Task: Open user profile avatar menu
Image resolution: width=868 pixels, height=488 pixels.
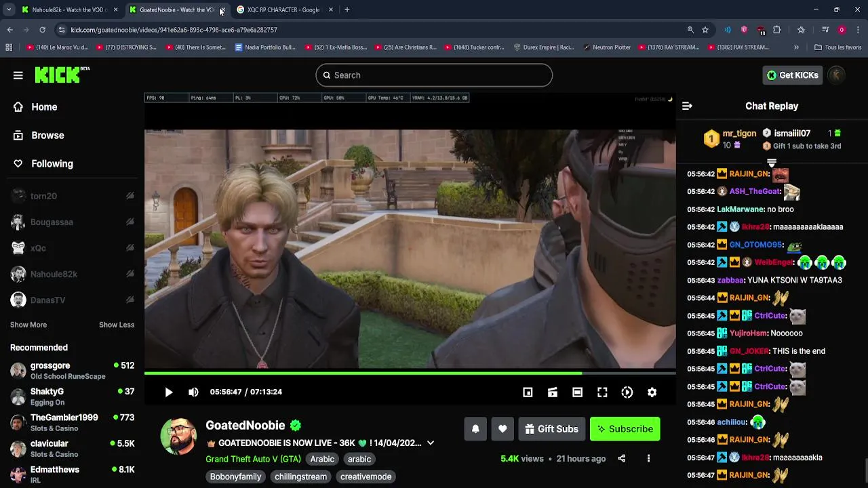Action: [x=836, y=75]
